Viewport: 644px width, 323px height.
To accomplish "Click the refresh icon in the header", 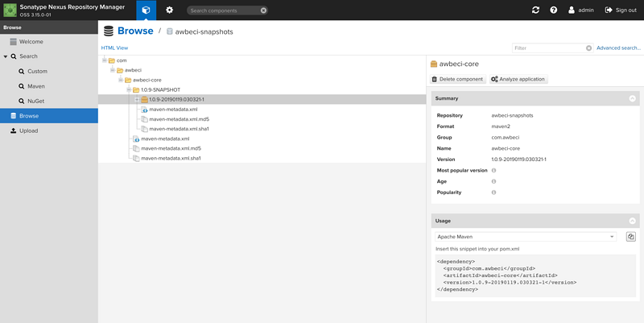I will click(x=536, y=10).
